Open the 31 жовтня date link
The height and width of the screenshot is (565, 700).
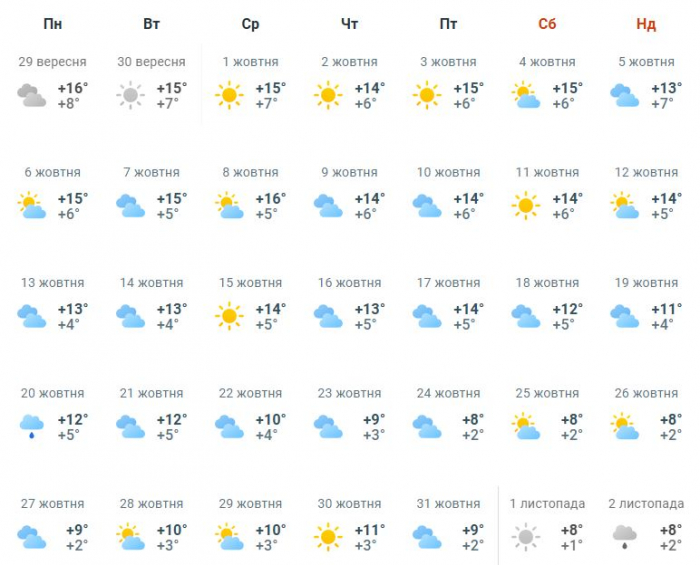tap(448, 504)
